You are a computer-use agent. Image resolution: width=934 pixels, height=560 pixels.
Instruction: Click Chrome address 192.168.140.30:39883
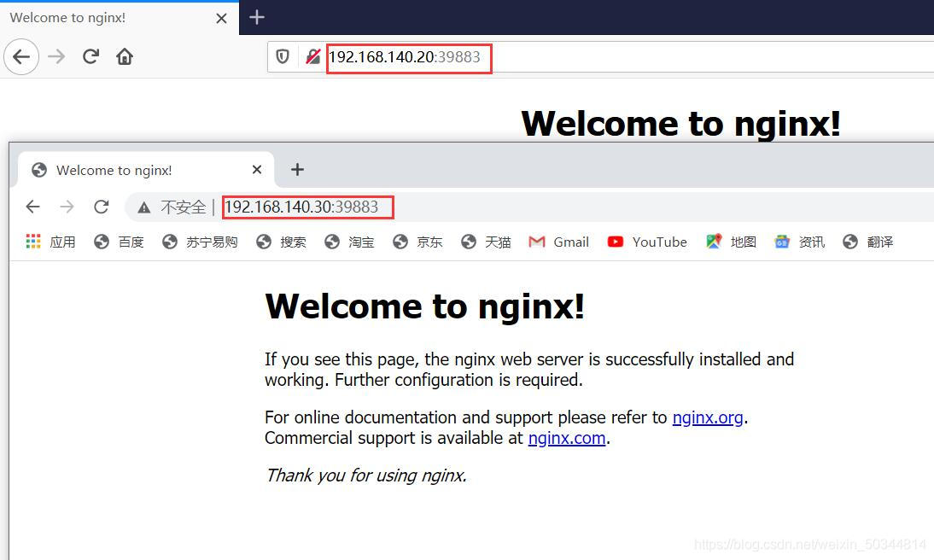coord(301,207)
